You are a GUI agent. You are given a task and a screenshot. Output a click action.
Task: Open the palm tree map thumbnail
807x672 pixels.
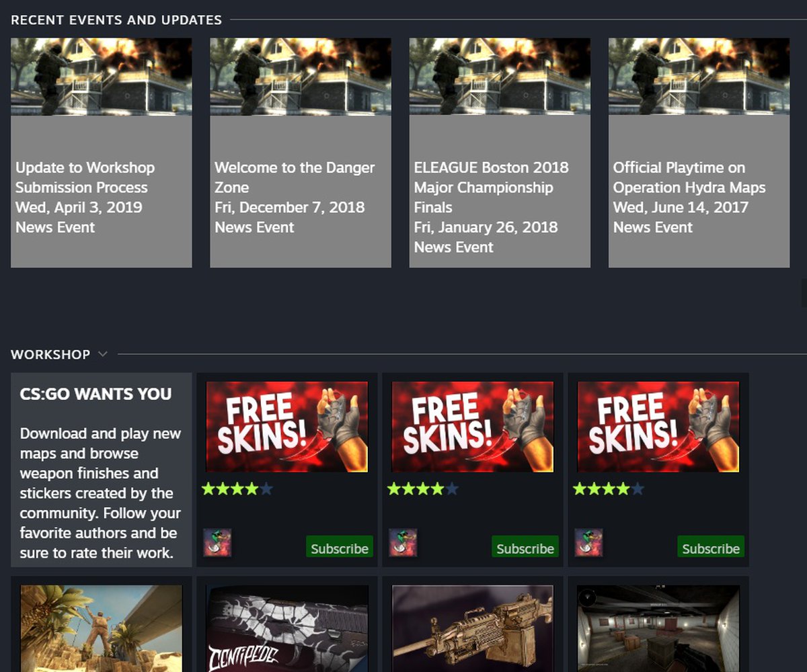click(102, 628)
